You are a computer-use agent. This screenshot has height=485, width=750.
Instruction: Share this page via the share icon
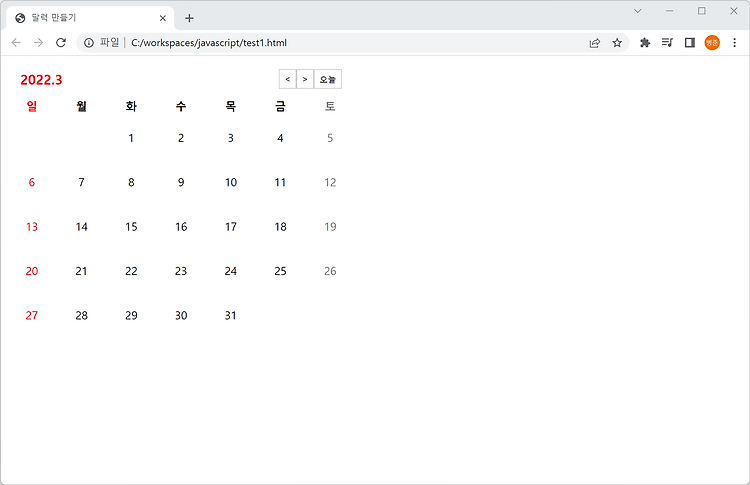[x=595, y=43]
